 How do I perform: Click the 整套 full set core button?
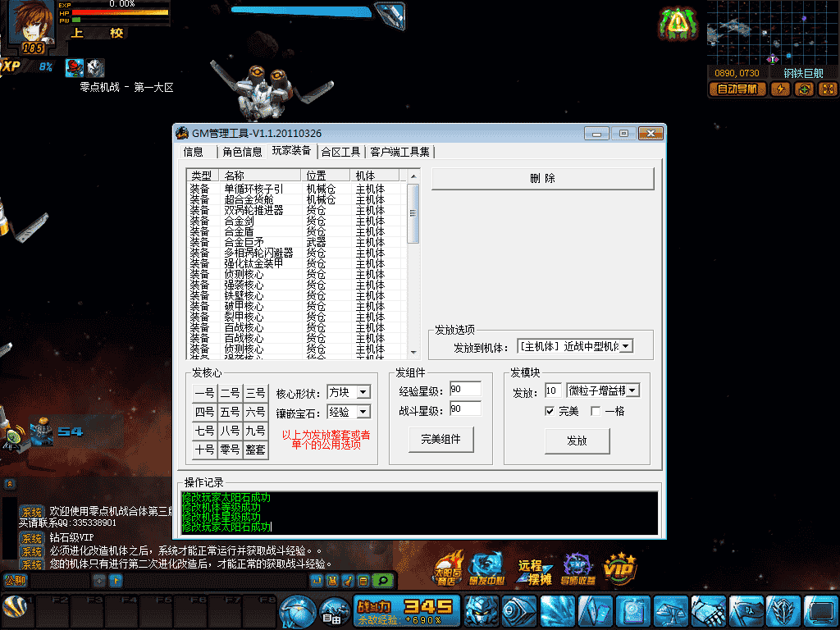256,450
